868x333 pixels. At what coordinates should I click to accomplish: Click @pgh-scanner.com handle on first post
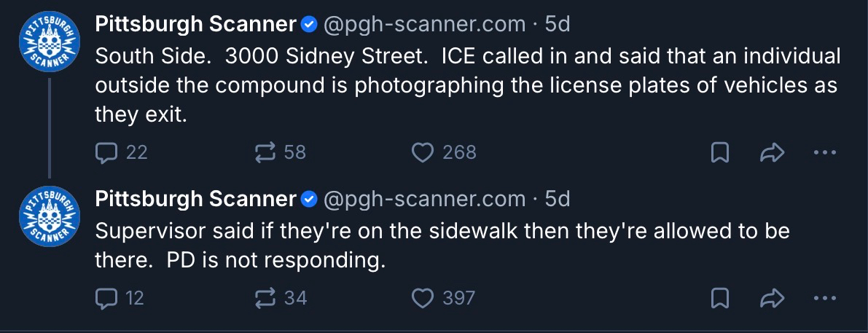(x=423, y=24)
